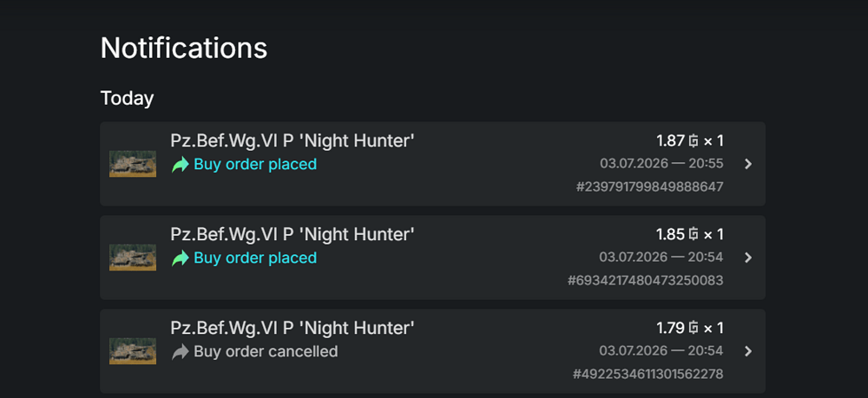Viewport: 868px width, 398px height.
Task: Expand the cancelled 1.79 order chevron
Action: pyautogui.click(x=748, y=351)
